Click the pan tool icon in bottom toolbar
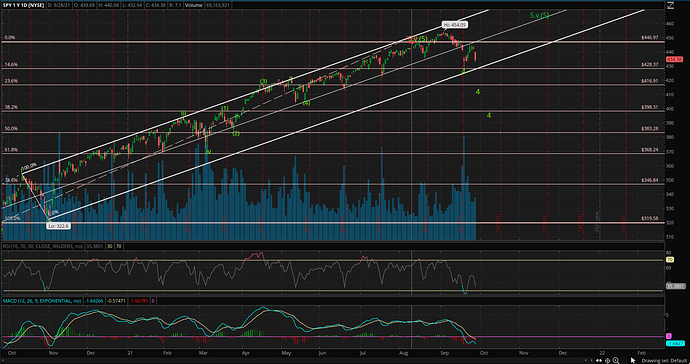Viewport: 690px width, 364px height. (607, 360)
